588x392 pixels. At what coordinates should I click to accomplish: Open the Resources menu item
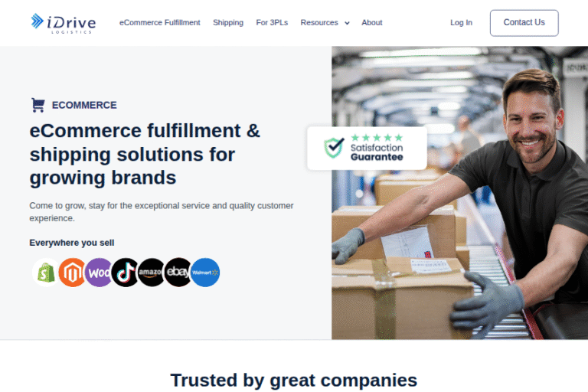tap(319, 22)
